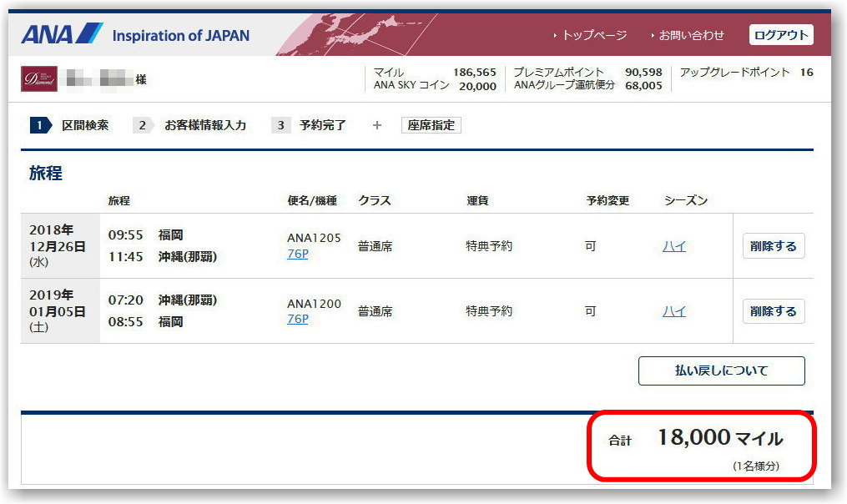Viewport: 847px width, 504px height.
Task: Click the アップグレードポイント label
Action: tap(734, 73)
